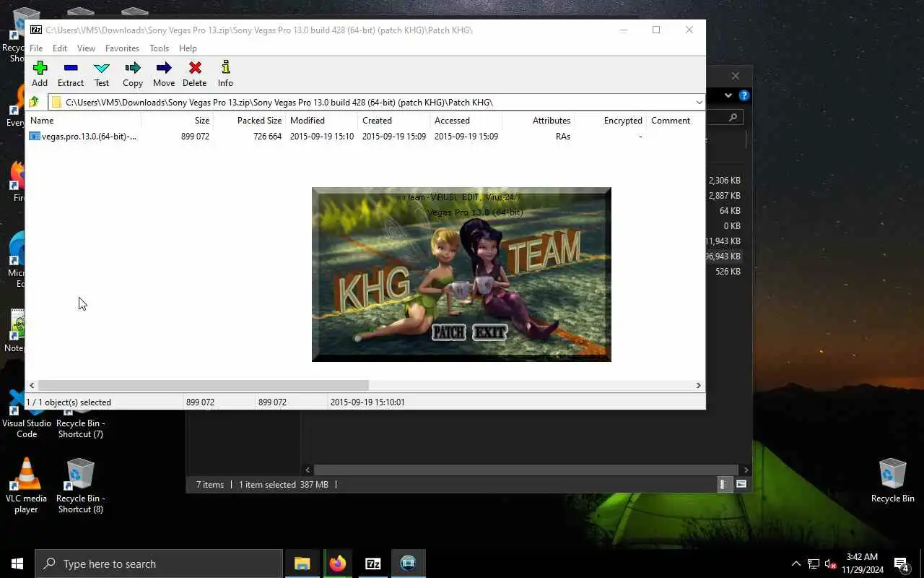The image size is (924, 578).
Task: Click the taskbar clock showing 3:42 AM
Action: tap(862, 564)
